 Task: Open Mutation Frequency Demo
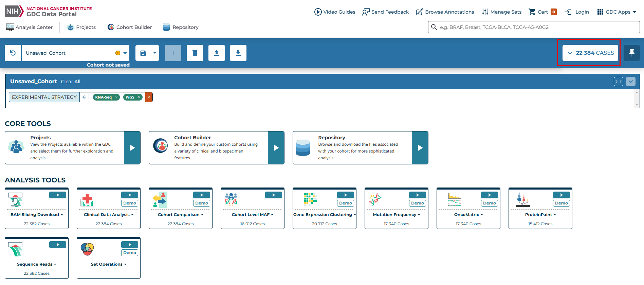pyautogui.click(x=418, y=203)
